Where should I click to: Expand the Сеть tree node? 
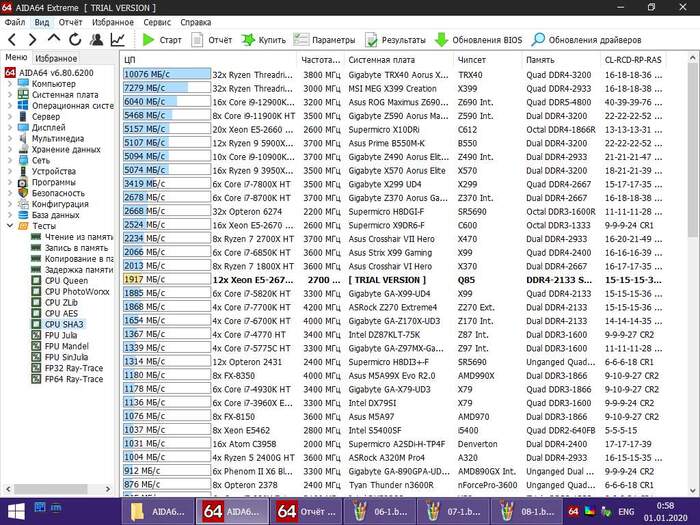[10, 160]
